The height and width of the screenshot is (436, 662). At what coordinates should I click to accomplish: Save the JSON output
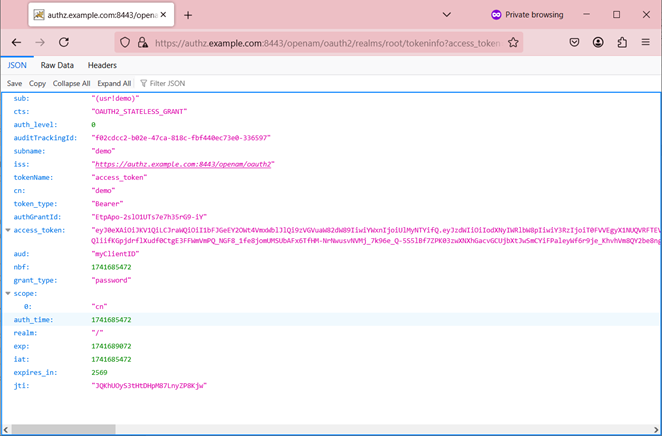tap(14, 84)
